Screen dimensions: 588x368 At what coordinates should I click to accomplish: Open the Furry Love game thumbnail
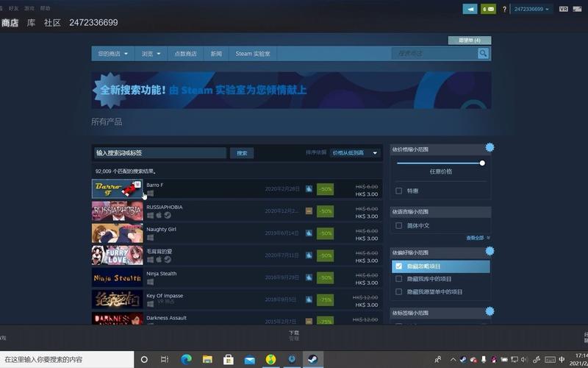click(118, 255)
